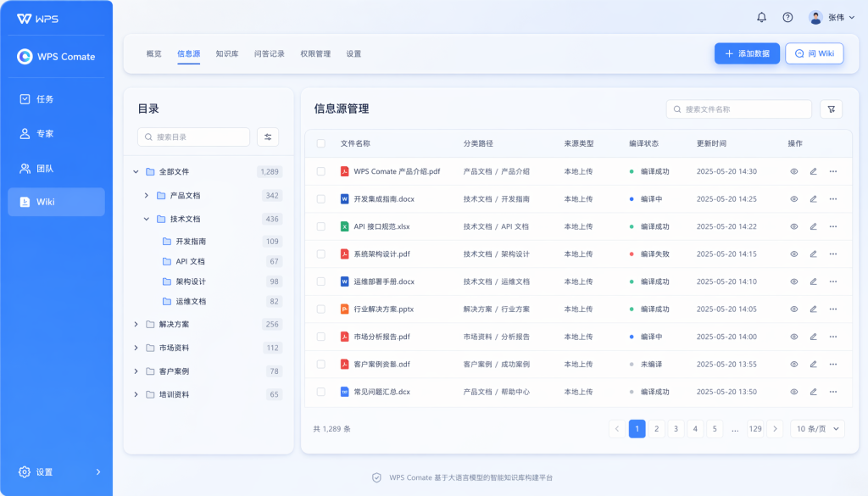Open the notification bell
The height and width of the screenshot is (496, 868).
[762, 17]
